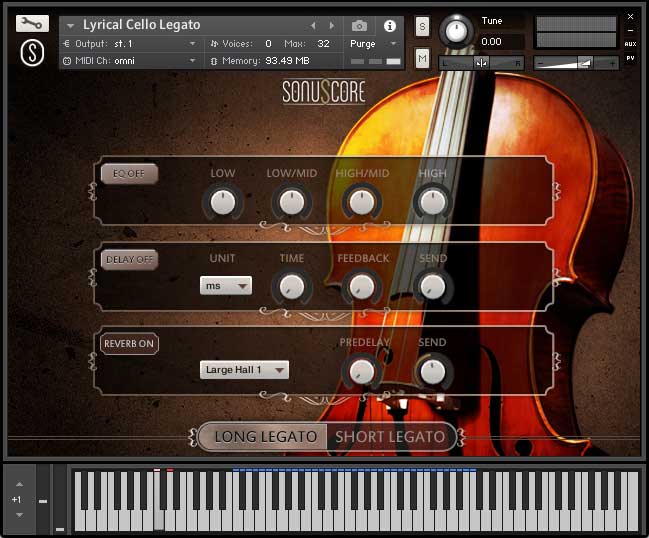The width and height of the screenshot is (649, 538).
Task: Click the Tune knob
Action: pyautogui.click(x=456, y=31)
